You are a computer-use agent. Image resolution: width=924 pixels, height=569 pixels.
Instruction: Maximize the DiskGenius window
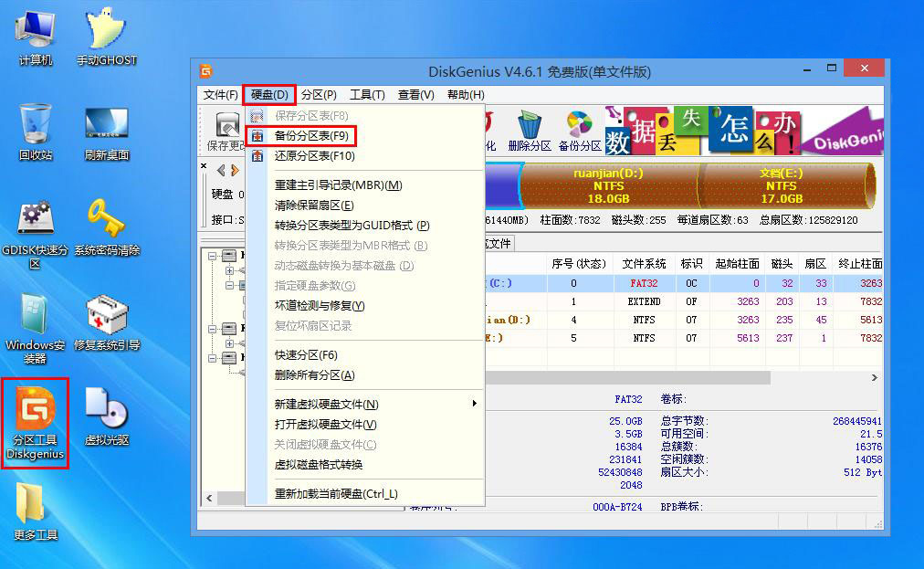click(x=832, y=68)
